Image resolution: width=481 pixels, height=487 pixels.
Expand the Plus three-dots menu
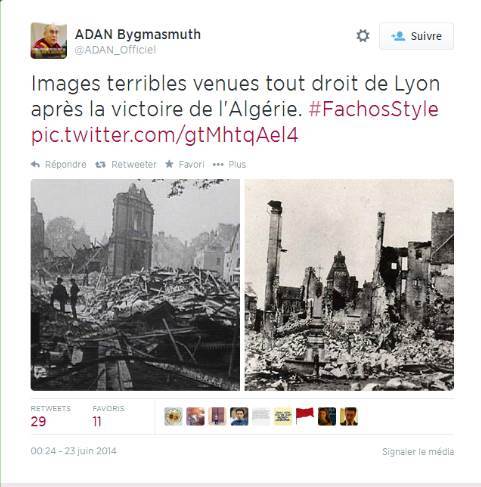click(x=218, y=164)
